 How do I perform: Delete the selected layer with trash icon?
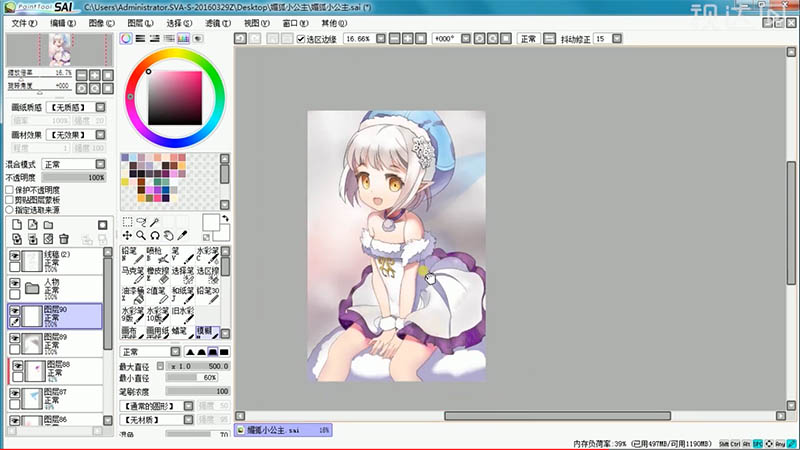pos(64,239)
